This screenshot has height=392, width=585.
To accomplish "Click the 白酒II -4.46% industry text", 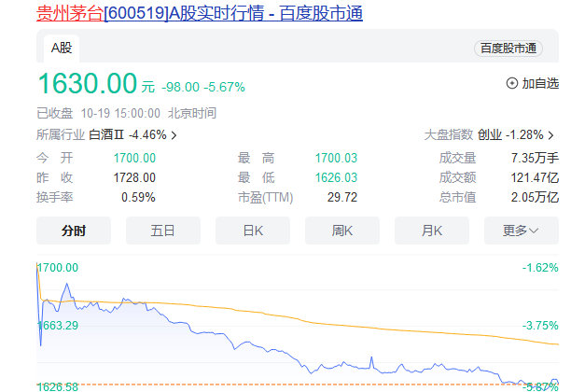I will [128, 134].
